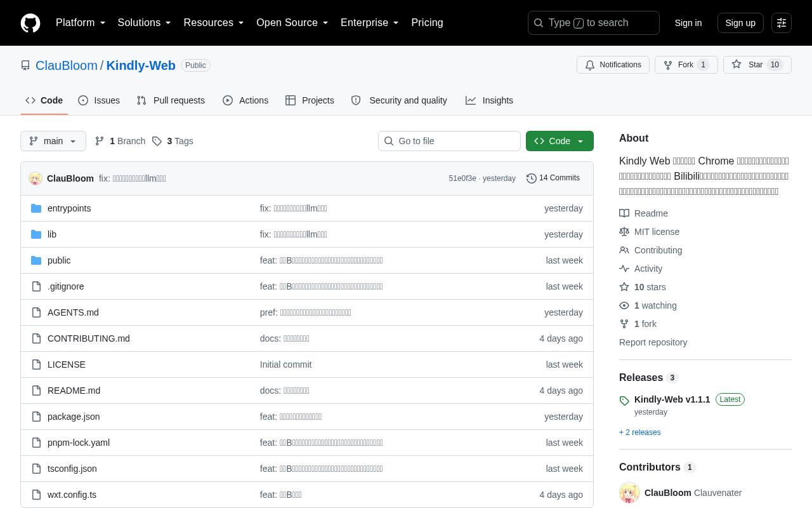The width and height of the screenshot is (812, 508).
Task: Click the search box in the header
Action: click(x=594, y=23)
